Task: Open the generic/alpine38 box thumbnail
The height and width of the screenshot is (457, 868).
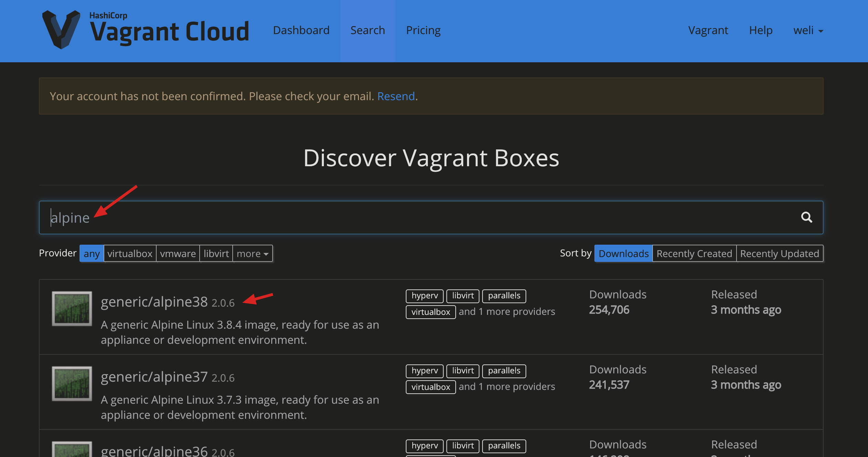Action: (x=72, y=308)
